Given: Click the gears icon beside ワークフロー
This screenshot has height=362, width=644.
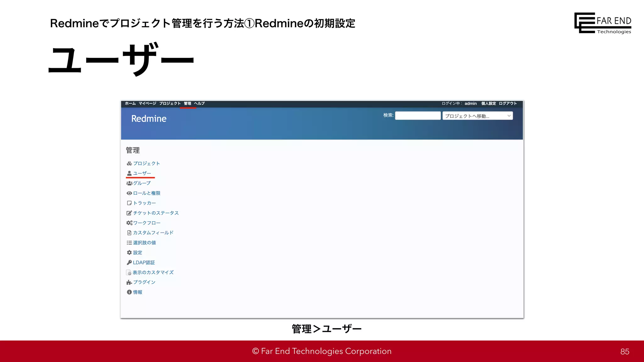Looking at the screenshot, I should coord(129,223).
